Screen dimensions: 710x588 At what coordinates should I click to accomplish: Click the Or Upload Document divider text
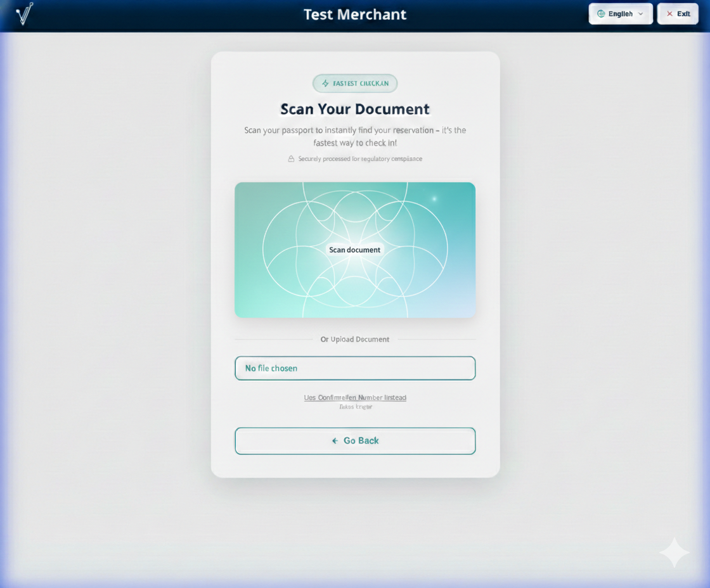[354, 339]
